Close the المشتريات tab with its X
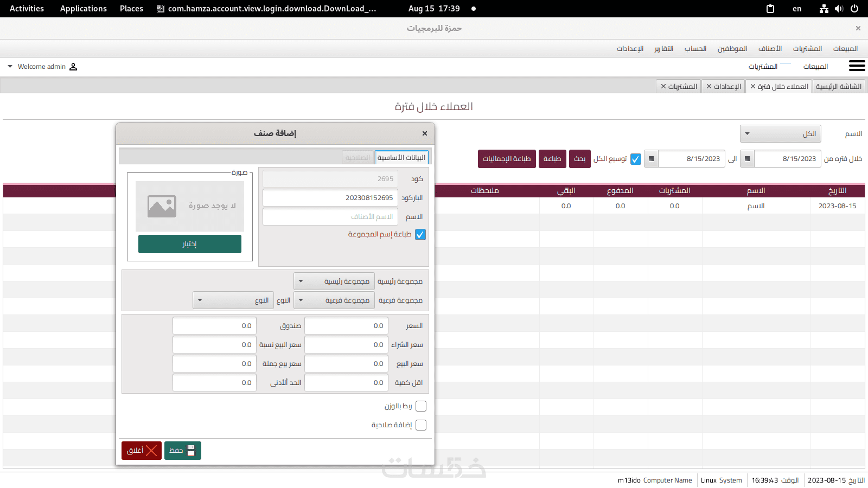This screenshot has width=868, height=488. coord(663,87)
